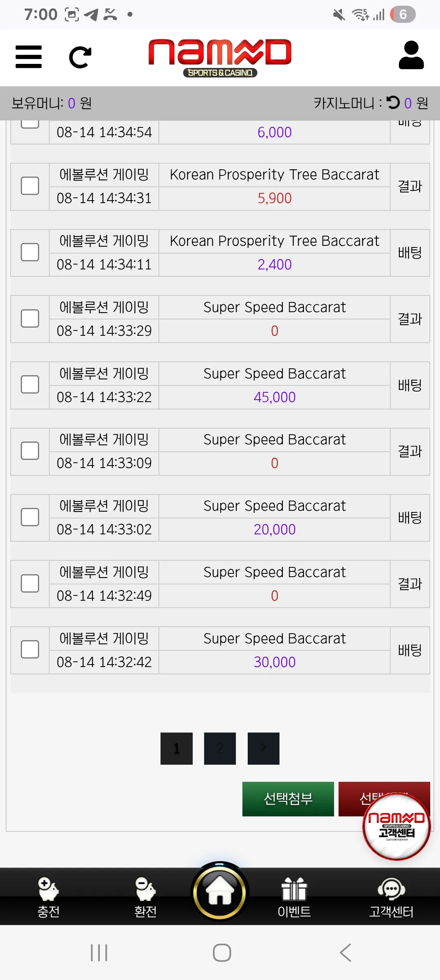Screen dimensions: 440x980
Task: Open Android recent apps button
Action: pos(99,952)
